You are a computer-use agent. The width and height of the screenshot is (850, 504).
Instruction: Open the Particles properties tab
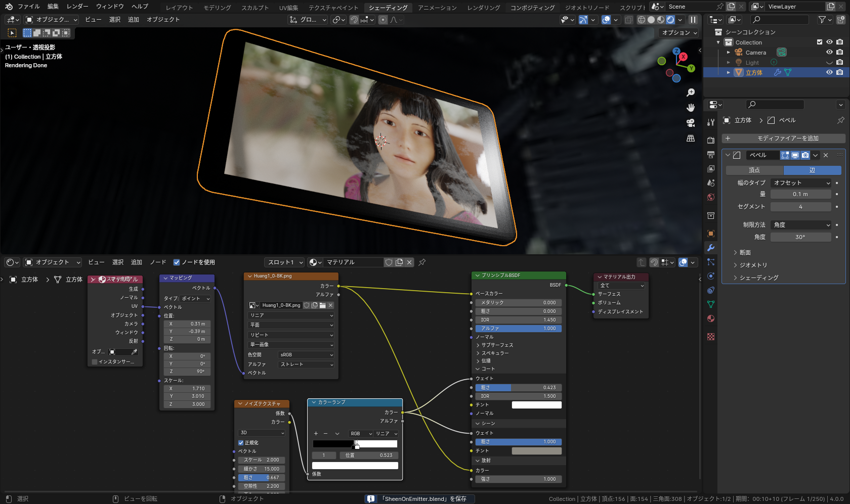(x=711, y=262)
